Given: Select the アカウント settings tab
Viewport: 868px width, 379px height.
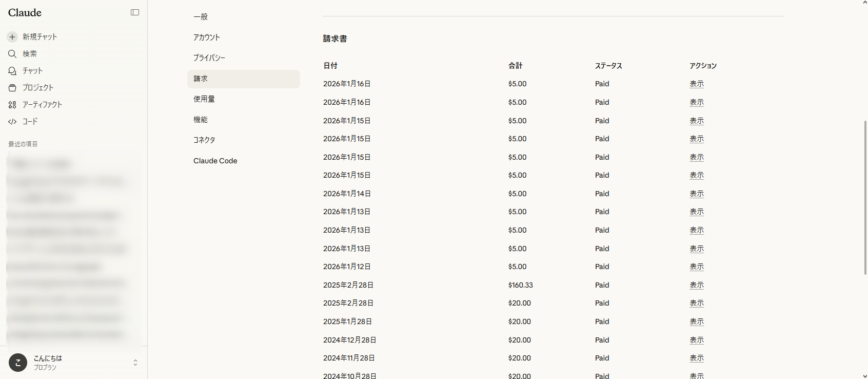Looking at the screenshot, I should (x=244, y=37).
